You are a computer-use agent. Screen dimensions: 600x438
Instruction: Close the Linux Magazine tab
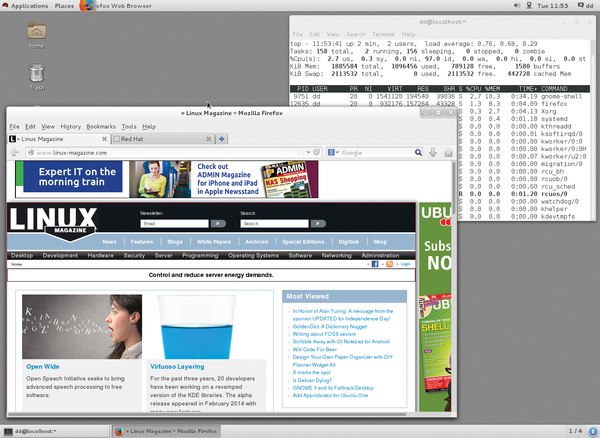click(104, 139)
